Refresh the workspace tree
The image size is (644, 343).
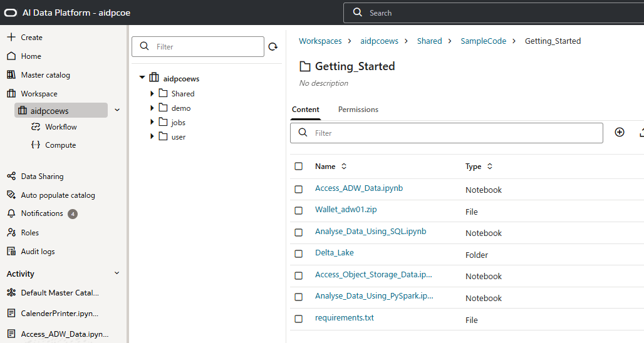tap(273, 47)
